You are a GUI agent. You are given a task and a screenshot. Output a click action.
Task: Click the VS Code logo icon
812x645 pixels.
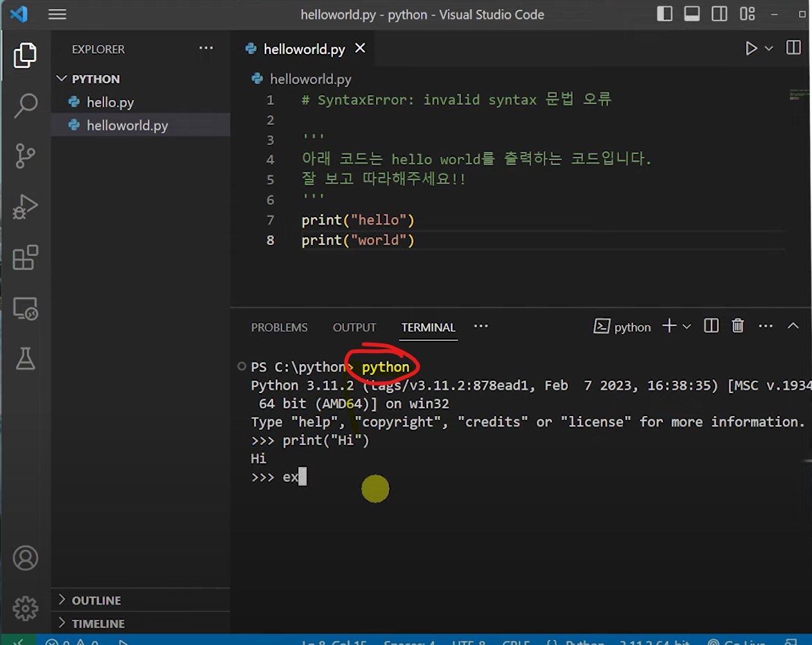[x=19, y=14]
